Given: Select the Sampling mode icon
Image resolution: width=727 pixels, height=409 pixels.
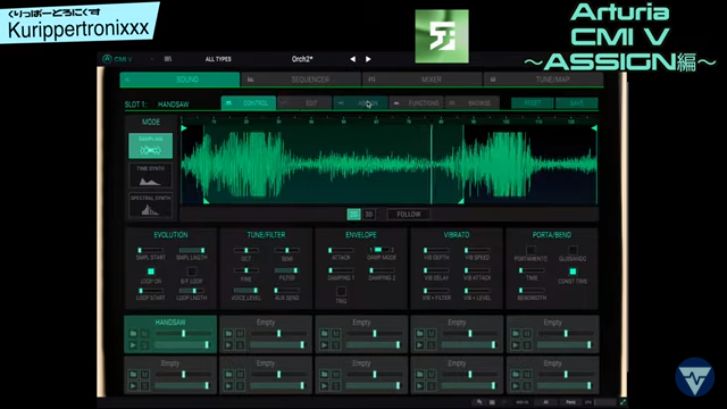Looking at the screenshot, I should tap(151, 146).
